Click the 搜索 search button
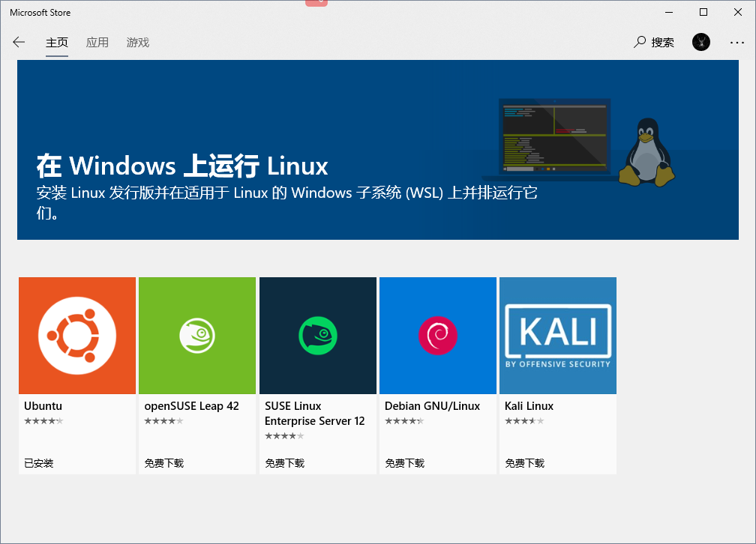The height and width of the screenshot is (544, 756). point(654,43)
